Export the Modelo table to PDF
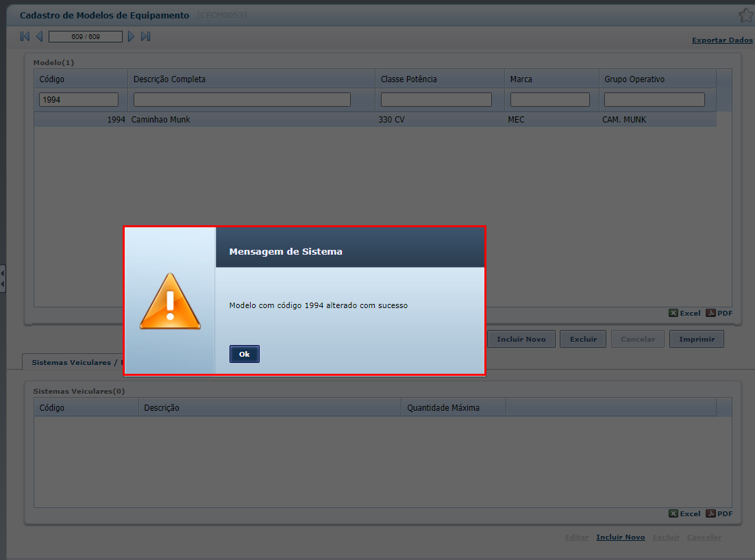 [x=719, y=313]
